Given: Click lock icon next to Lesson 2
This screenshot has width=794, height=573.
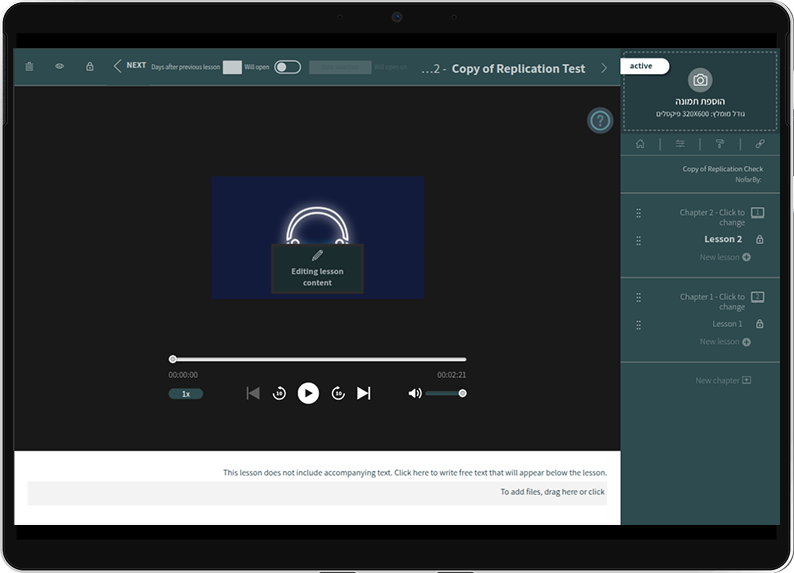Looking at the screenshot, I should click(x=760, y=239).
